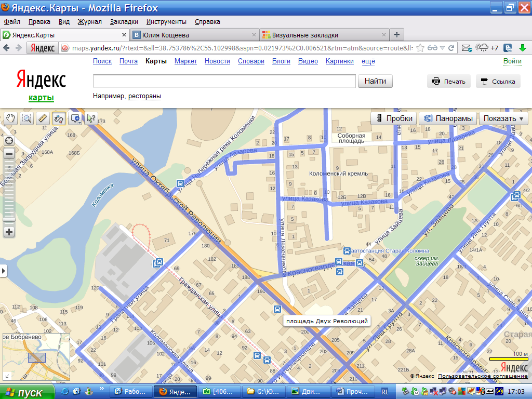This screenshot has width=532, height=399.
Task: Open the Закладки menu
Action: pos(124,22)
